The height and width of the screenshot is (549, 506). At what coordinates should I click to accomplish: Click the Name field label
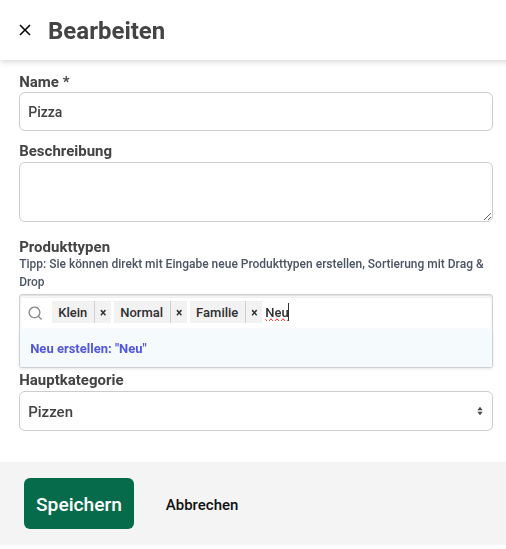[44, 82]
